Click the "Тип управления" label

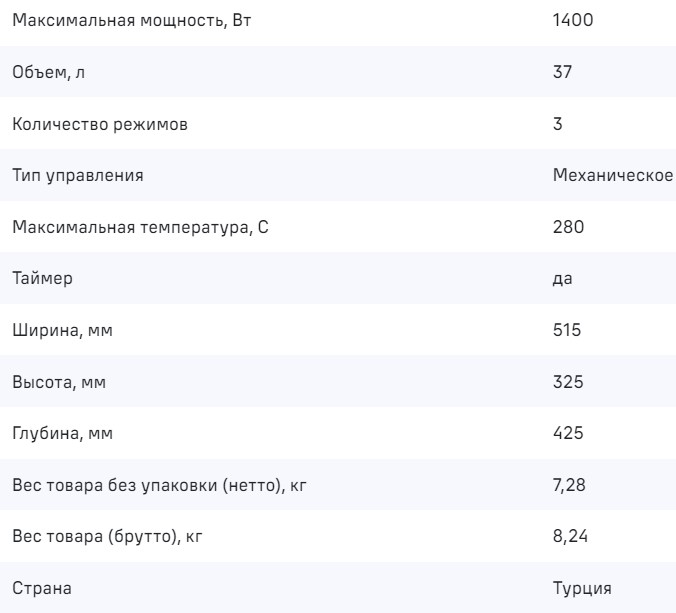click(x=78, y=176)
